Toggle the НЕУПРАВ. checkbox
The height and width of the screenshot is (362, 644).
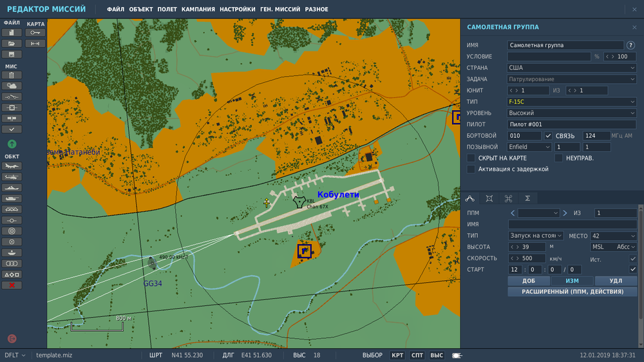pyautogui.click(x=558, y=158)
